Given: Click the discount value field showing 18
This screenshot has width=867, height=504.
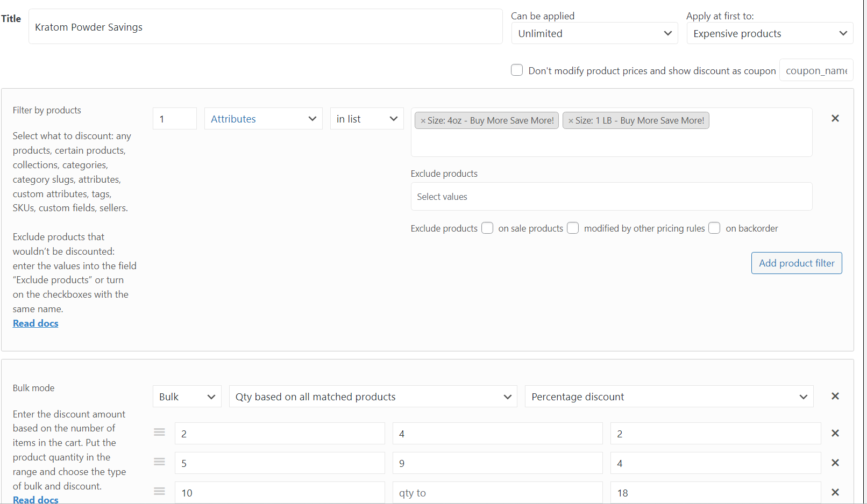Looking at the screenshot, I should (x=716, y=493).
